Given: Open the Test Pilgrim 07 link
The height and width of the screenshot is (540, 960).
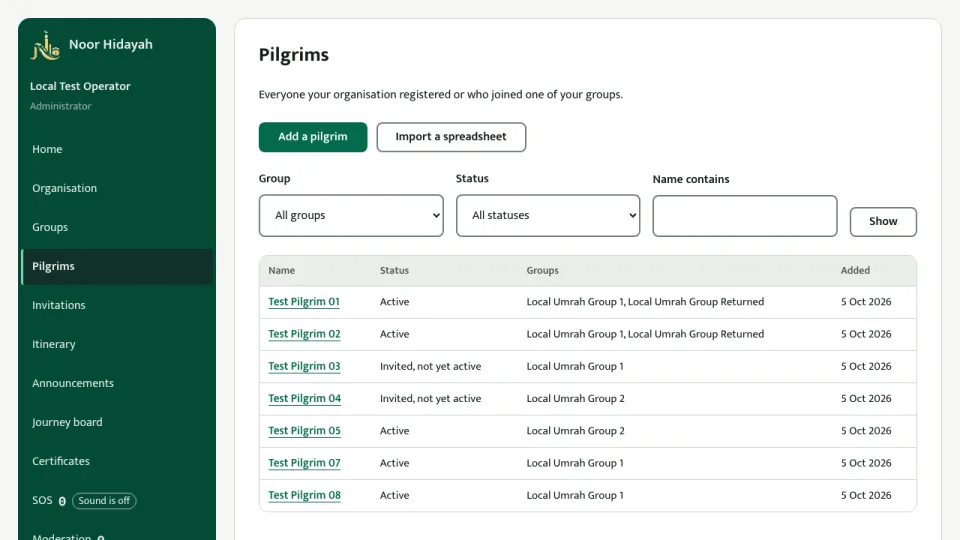Looking at the screenshot, I should point(304,463).
